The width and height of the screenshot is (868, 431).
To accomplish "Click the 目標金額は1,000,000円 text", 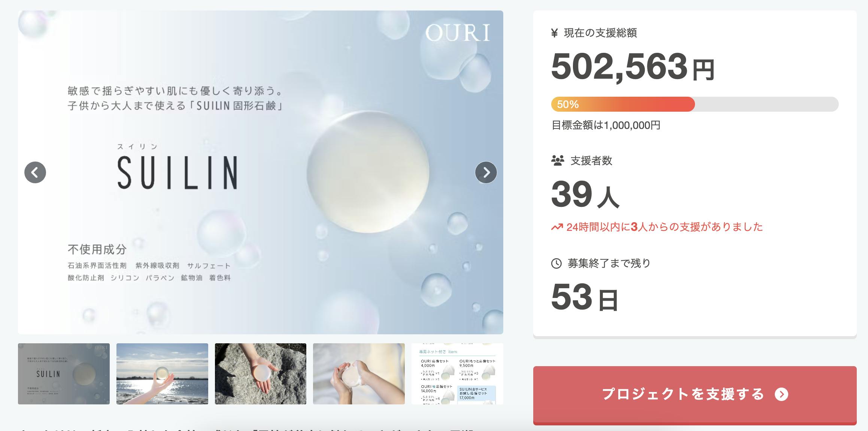I will [606, 125].
